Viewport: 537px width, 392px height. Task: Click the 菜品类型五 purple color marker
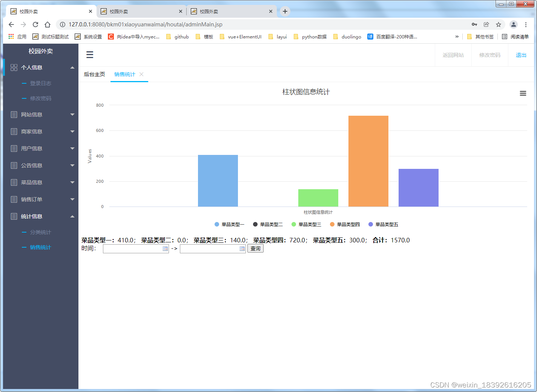point(370,224)
